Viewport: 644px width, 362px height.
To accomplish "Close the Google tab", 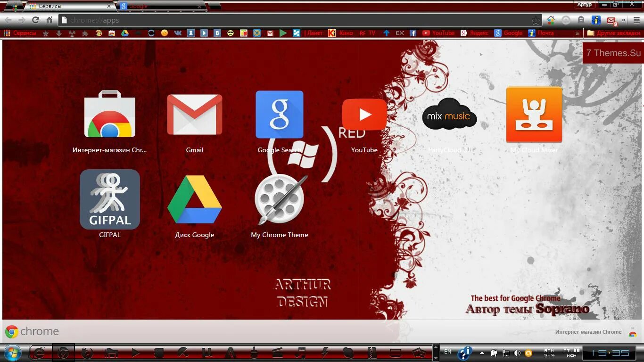I will (200, 6).
